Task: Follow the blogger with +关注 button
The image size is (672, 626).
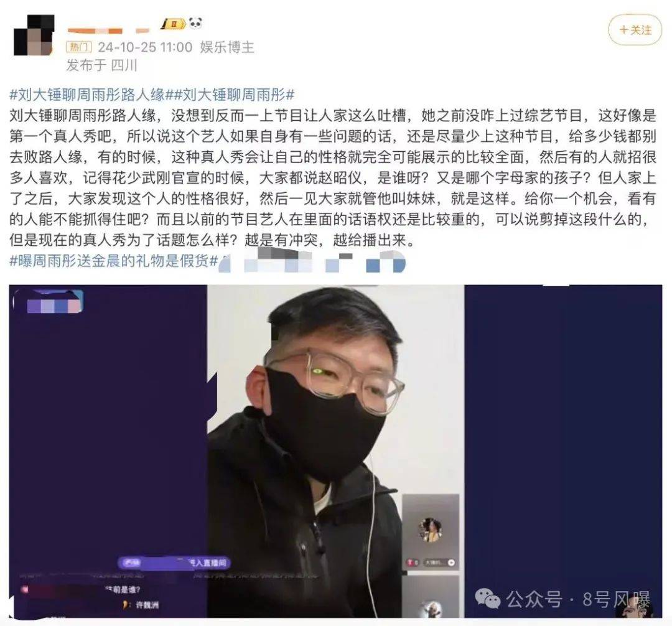Action: (x=635, y=30)
